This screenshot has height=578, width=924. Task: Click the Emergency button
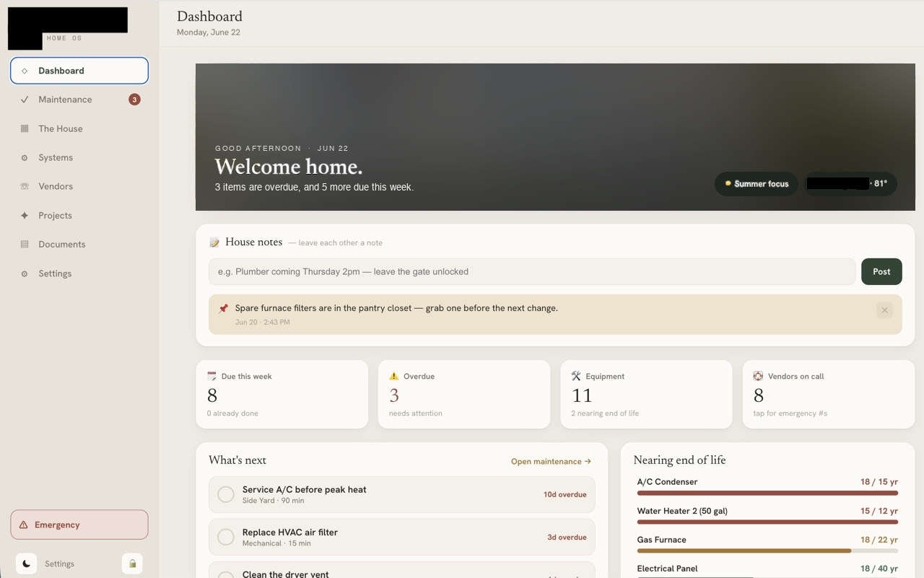(79, 525)
